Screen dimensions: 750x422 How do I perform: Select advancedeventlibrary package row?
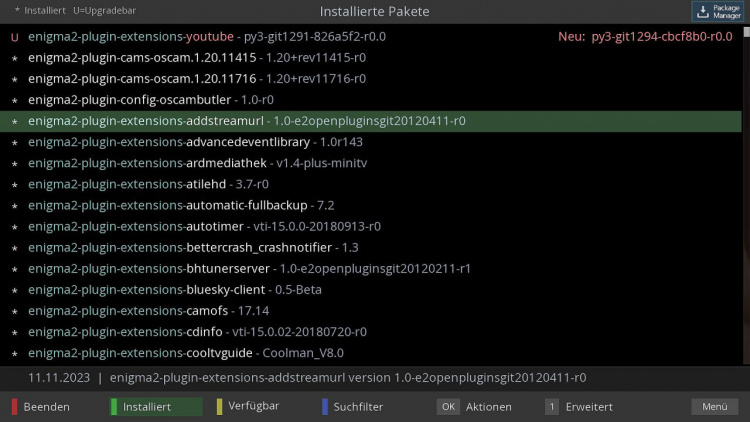(371, 142)
